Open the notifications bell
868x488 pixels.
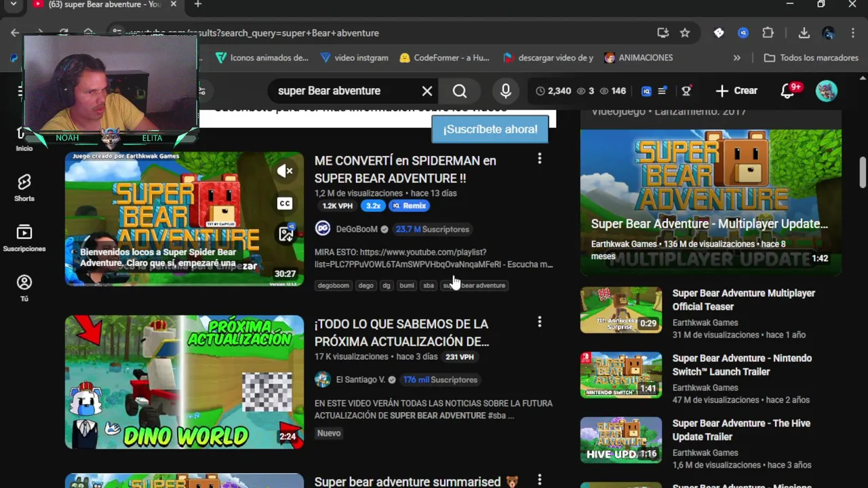coord(789,91)
